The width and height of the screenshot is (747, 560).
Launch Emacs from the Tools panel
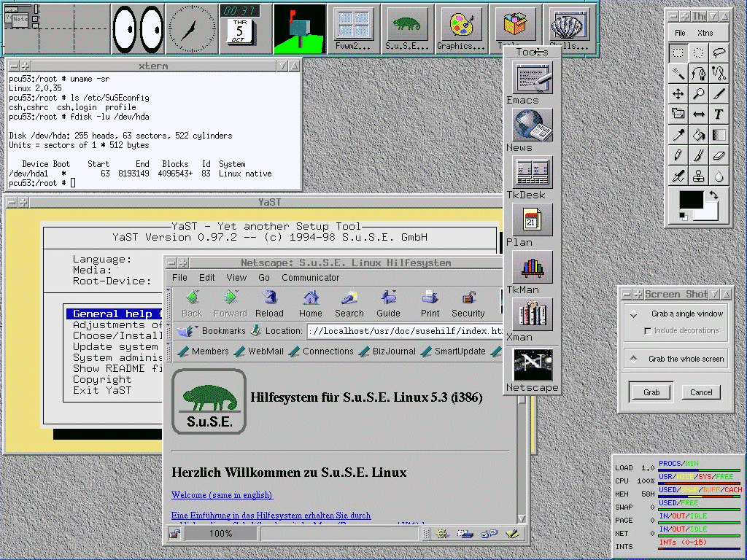[x=532, y=77]
